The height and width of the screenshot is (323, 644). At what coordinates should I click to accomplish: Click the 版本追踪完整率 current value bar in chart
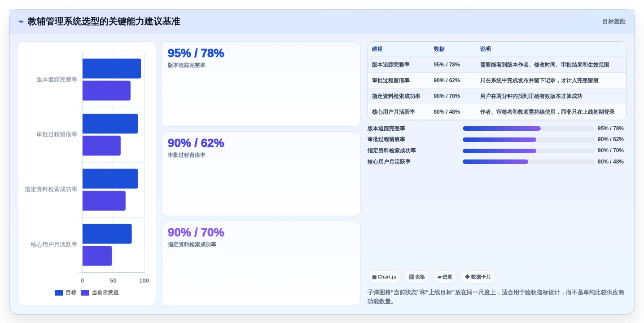click(x=106, y=91)
